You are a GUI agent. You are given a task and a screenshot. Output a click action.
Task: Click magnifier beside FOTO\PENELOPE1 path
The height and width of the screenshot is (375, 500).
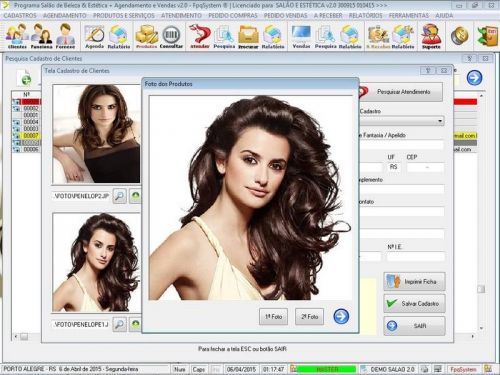(x=119, y=324)
